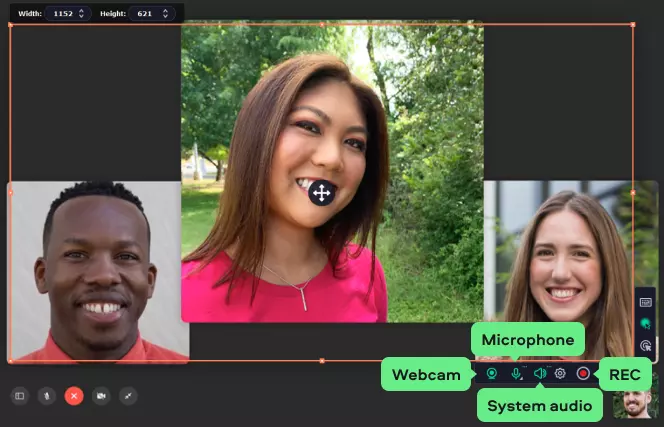The image size is (664, 427).
Task: Click the left-middle selection edge handle
Action: click(x=10, y=193)
